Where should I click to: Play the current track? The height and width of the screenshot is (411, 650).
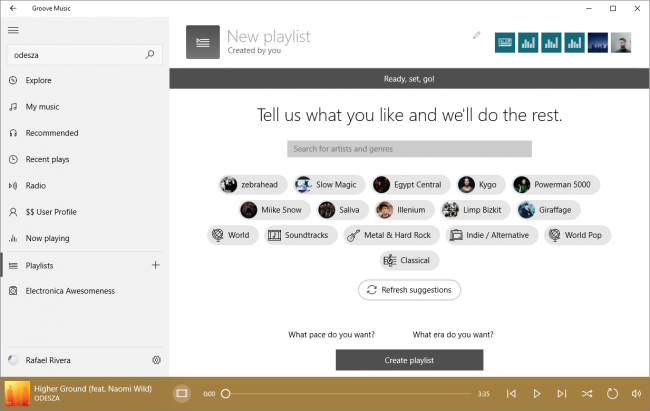coord(536,393)
